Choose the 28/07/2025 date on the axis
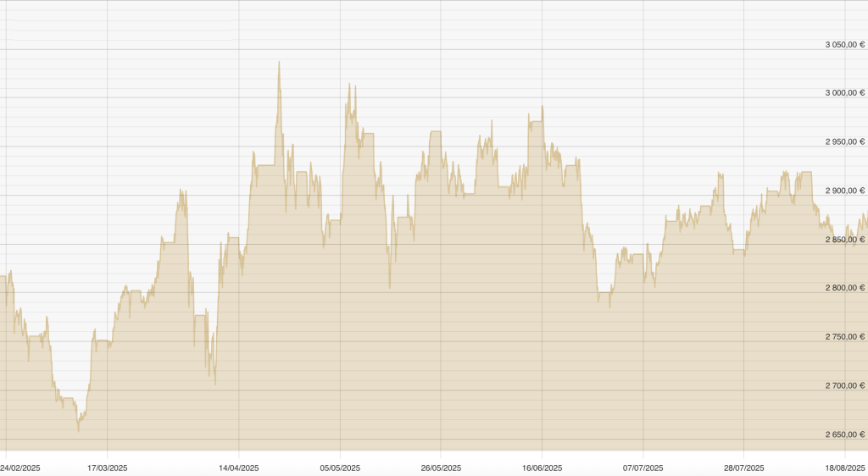The image size is (868, 476). 743,467
